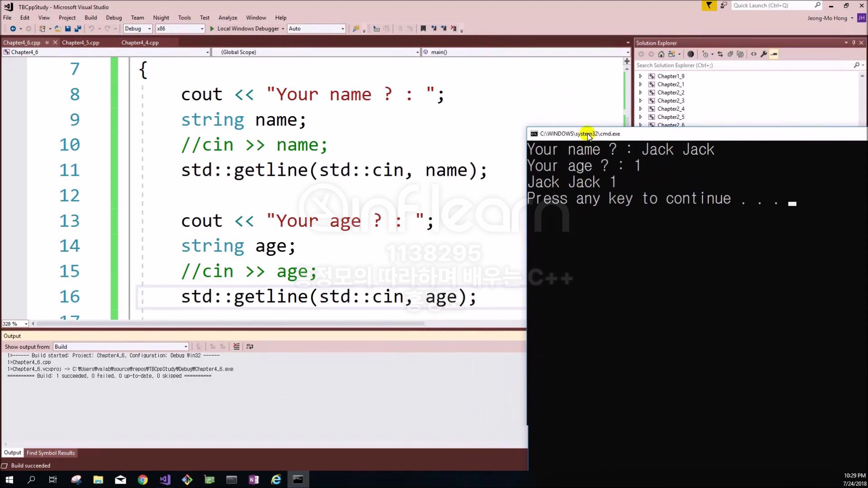The image size is (868, 488).
Task: Open the Build menu
Action: 90,18
